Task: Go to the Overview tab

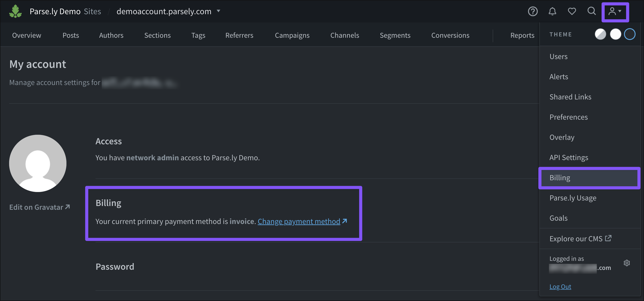Action: point(27,35)
